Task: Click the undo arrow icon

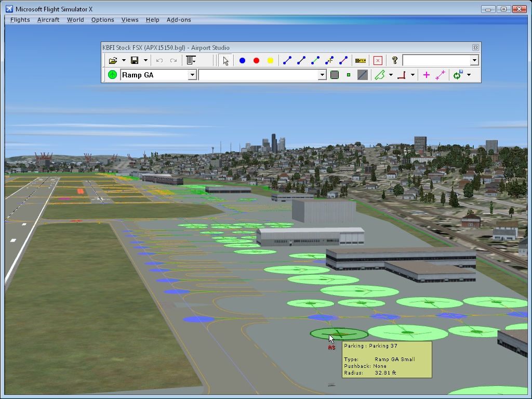Action: click(159, 60)
